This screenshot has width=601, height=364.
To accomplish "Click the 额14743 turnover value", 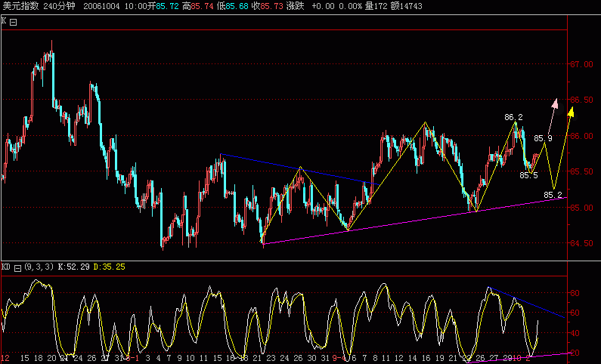I will pyautogui.click(x=406, y=6).
